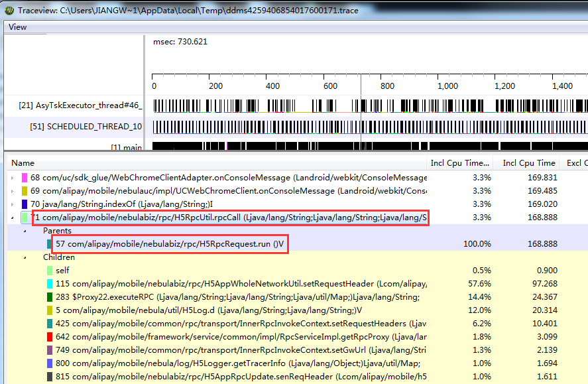The width and height of the screenshot is (588, 384).
Task: Click the Traceview app icon in title bar
Action: coord(9,9)
